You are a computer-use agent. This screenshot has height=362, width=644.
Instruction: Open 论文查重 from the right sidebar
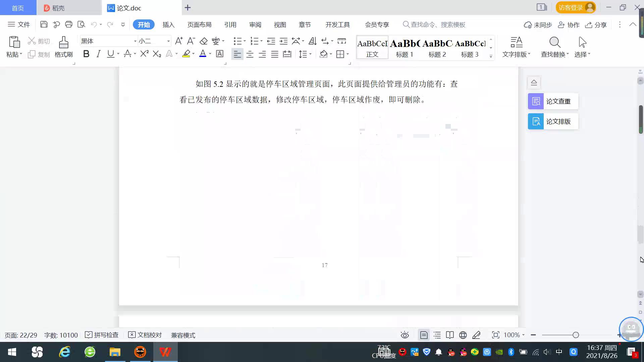click(552, 101)
